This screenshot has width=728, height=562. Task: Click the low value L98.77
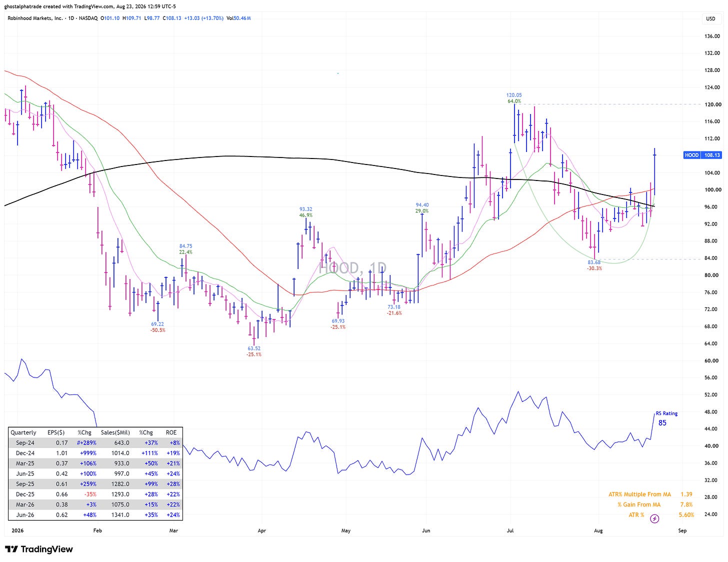point(152,18)
